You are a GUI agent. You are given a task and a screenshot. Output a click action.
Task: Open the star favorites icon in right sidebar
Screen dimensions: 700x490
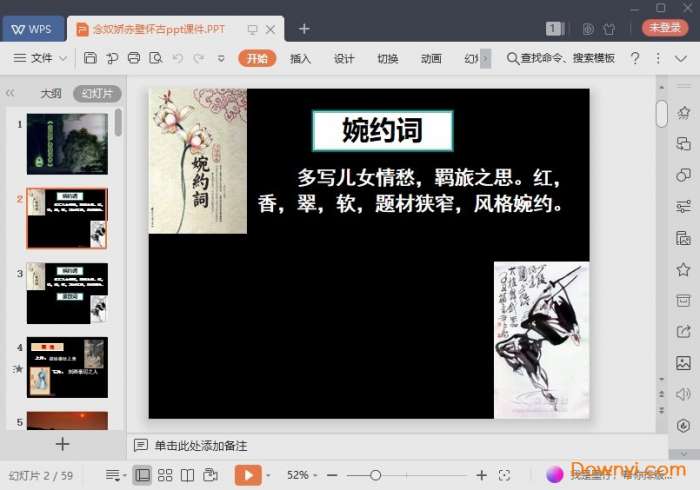(683, 269)
